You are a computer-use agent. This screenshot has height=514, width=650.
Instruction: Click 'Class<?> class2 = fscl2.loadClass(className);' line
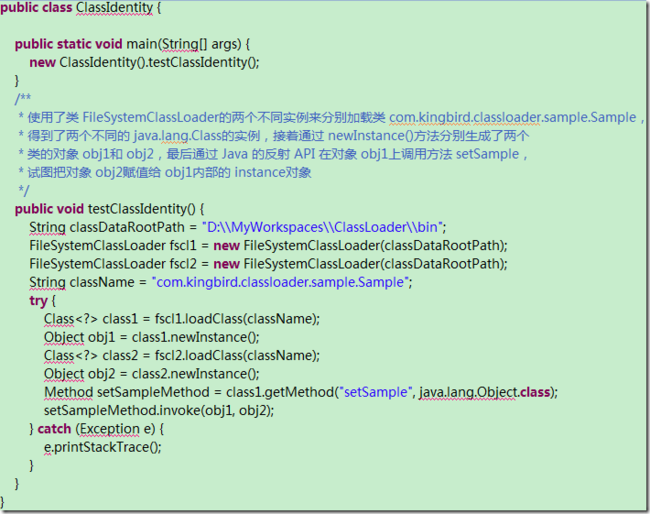coord(182,356)
